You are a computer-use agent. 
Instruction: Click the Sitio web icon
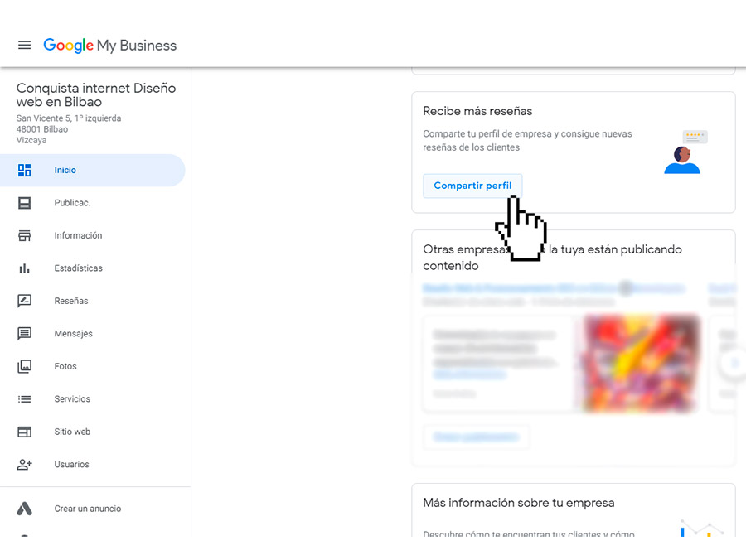pos(25,432)
